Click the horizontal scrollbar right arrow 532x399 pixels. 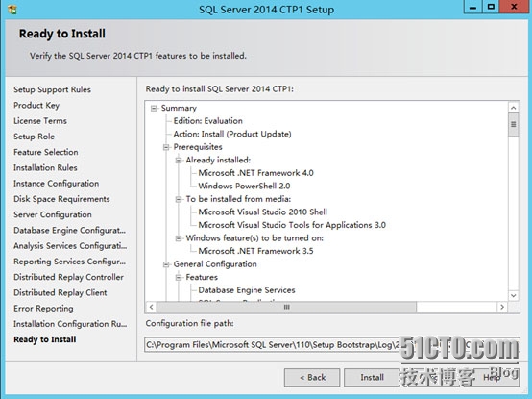coord(502,308)
